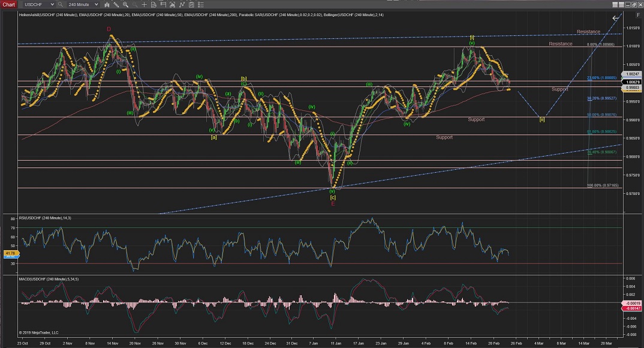Open the USDCHF instrument selector dropdown

(x=38, y=5)
